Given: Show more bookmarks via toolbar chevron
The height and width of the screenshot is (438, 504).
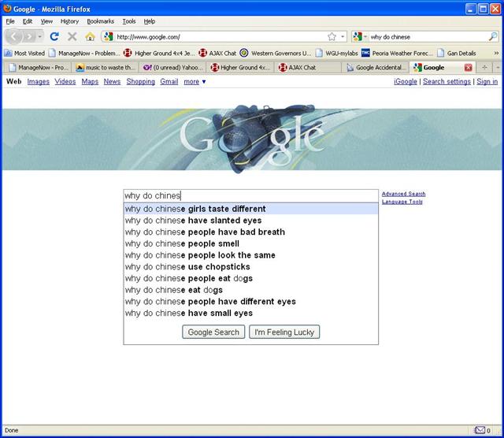Looking at the screenshot, I should [496, 53].
